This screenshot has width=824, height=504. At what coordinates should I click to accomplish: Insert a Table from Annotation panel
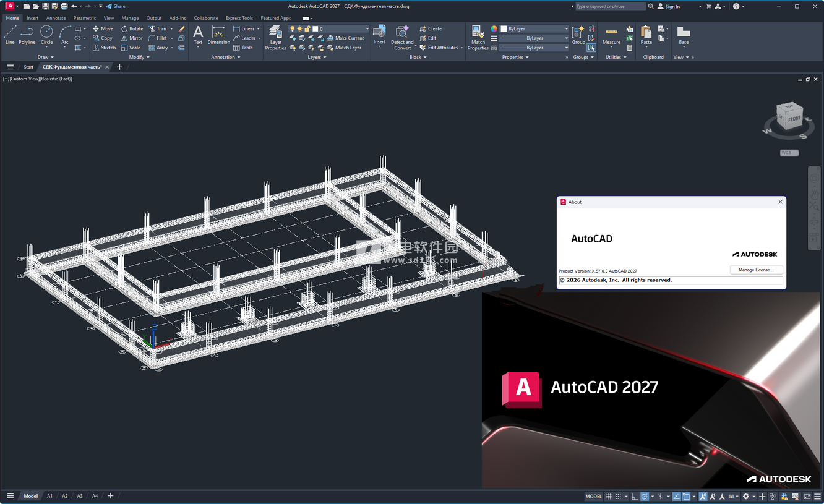click(x=243, y=48)
